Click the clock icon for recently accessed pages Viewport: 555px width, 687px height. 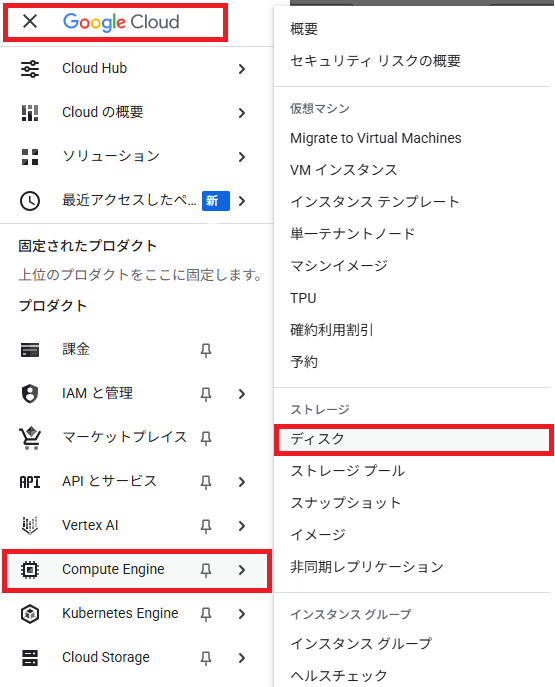(30, 201)
